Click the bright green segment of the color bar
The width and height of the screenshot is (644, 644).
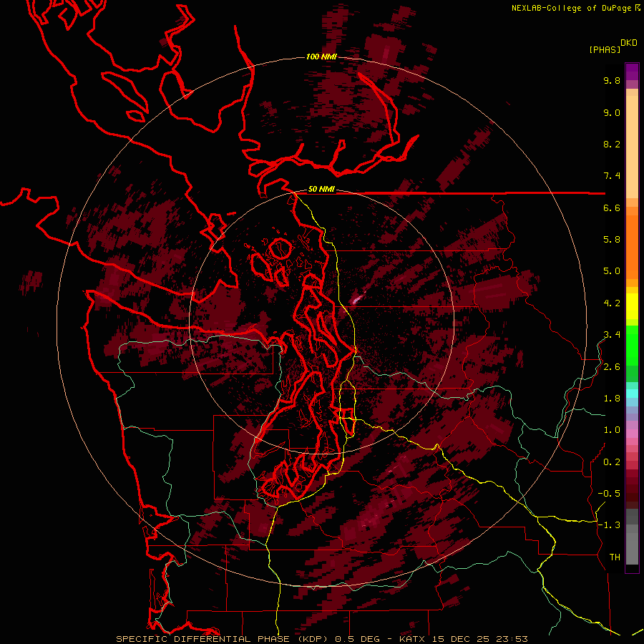pyautogui.click(x=632, y=345)
